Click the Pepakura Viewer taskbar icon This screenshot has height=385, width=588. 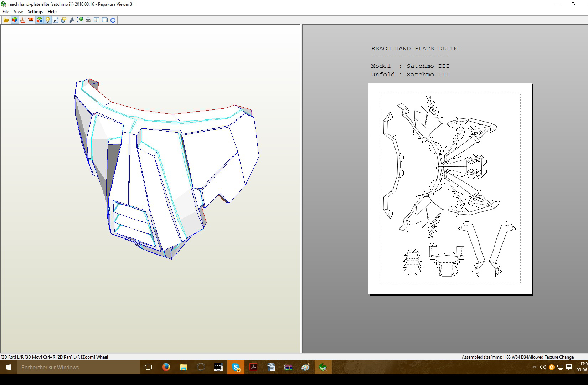323,367
